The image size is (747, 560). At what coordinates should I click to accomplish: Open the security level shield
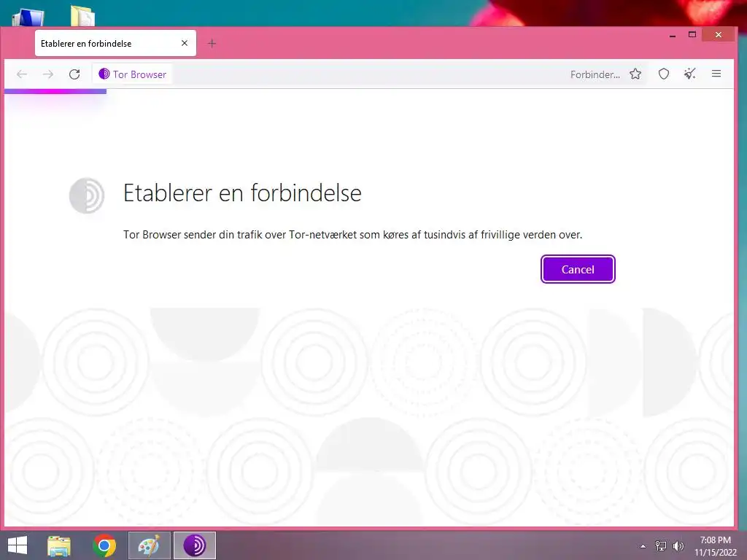(x=664, y=74)
